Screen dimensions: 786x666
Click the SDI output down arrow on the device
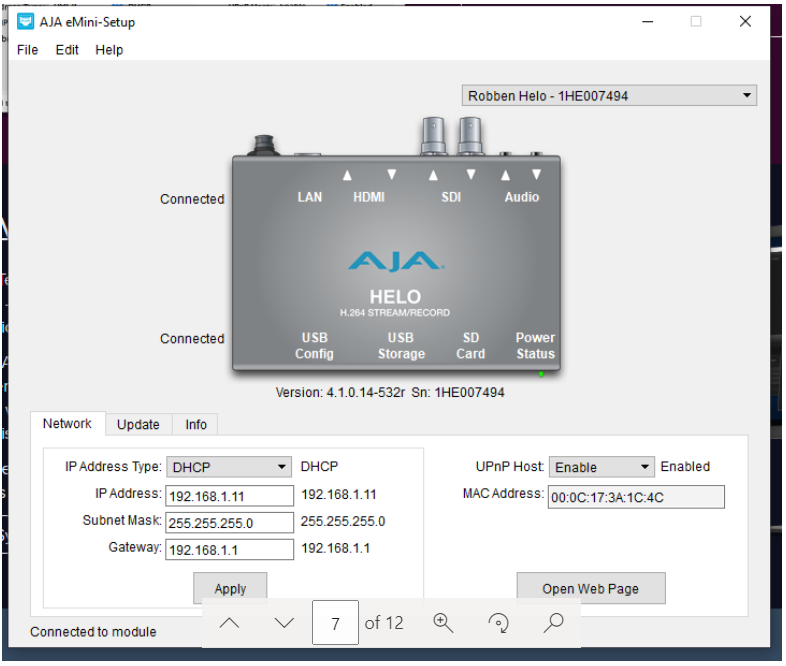(471, 174)
